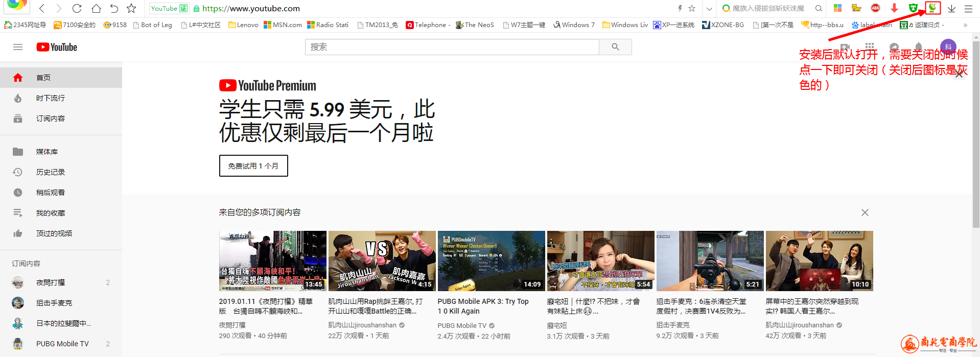
Task: Select 首页 in the sidebar
Action: point(61,78)
